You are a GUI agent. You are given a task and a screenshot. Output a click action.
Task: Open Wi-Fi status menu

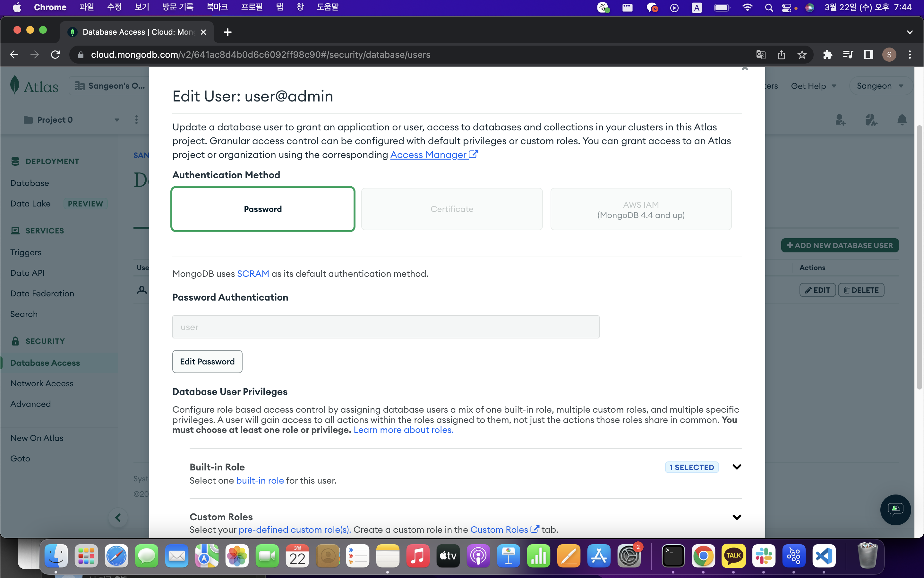pyautogui.click(x=747, y=8)
